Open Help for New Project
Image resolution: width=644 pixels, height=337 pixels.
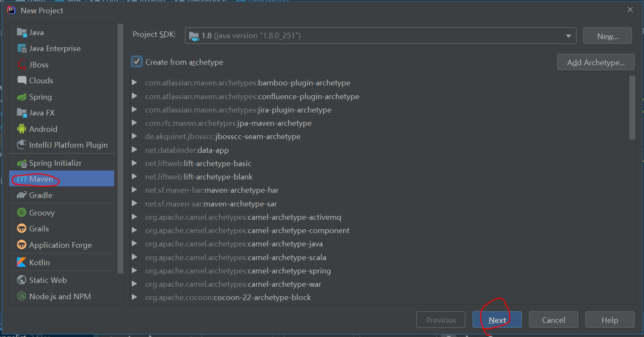click(610, 320)
